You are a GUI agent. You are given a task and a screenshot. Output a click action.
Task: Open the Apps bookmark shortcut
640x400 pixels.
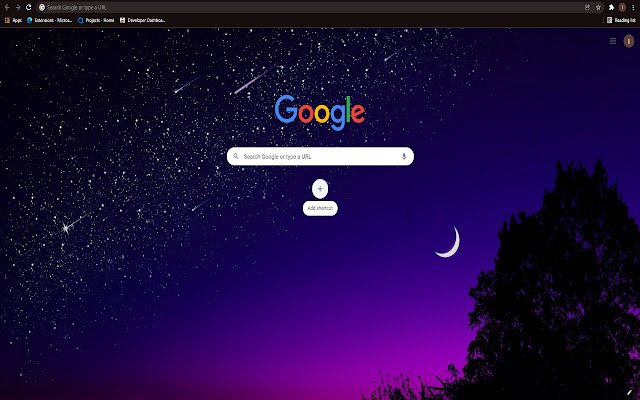click(13, 20)
